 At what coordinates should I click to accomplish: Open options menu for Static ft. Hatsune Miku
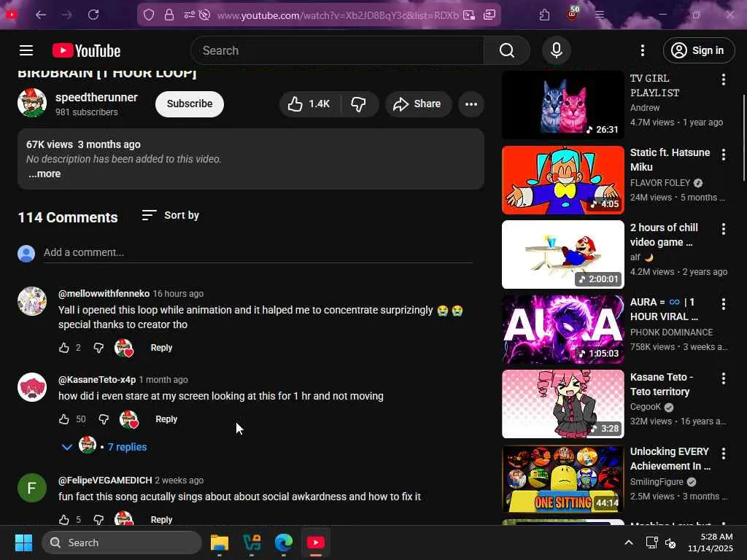coord(723,155)
